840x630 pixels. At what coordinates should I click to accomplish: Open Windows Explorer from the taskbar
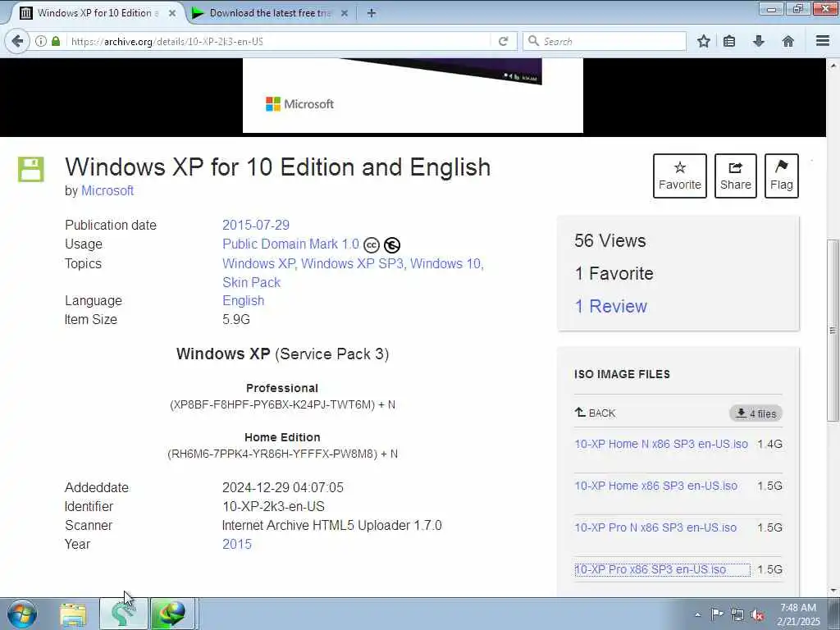[x=73, y=614]
